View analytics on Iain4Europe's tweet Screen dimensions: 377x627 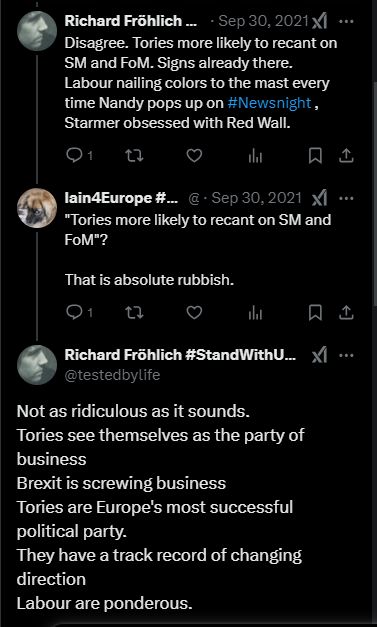click(x=255, y=313)
